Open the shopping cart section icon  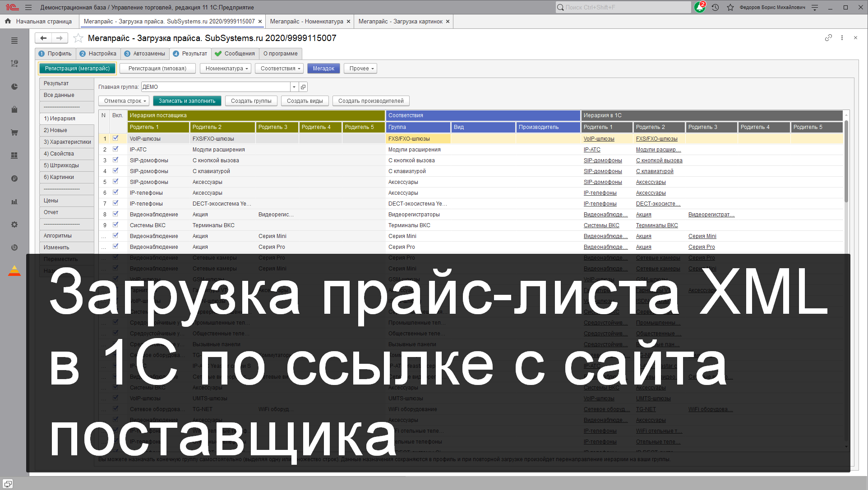pyautogui.click(x=14, y=133)
